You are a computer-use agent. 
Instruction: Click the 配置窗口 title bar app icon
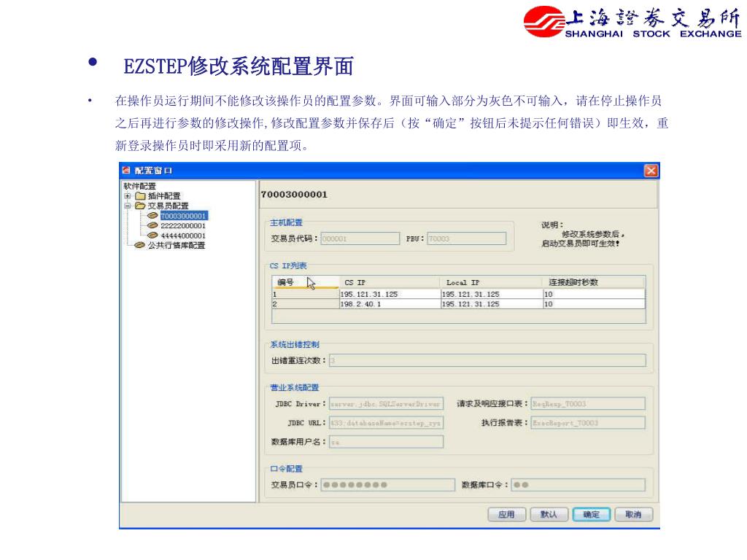point(126,171)
